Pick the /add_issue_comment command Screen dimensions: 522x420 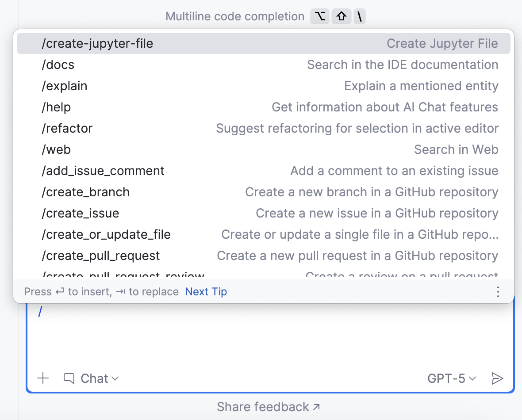pos(103,171)
